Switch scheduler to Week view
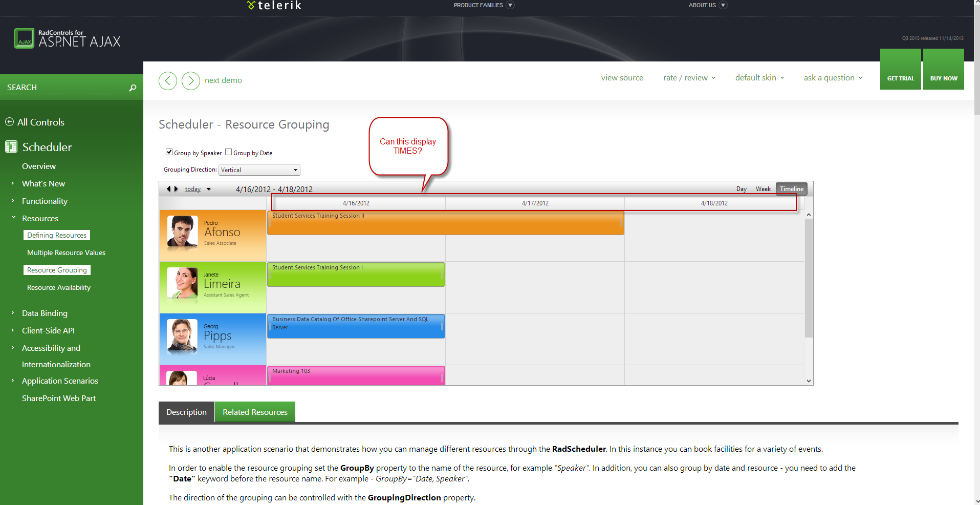Viewport: 980px width, 505px height. pos(763,189)
